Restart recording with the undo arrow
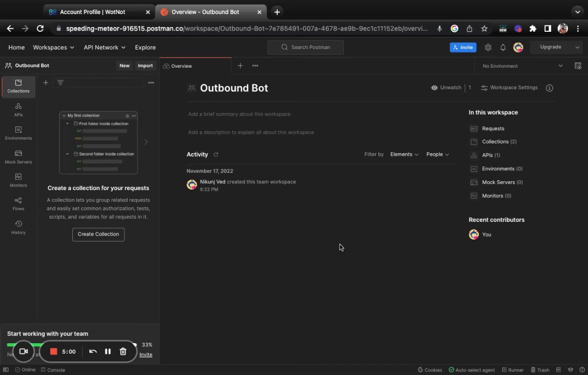 point(93,352)
